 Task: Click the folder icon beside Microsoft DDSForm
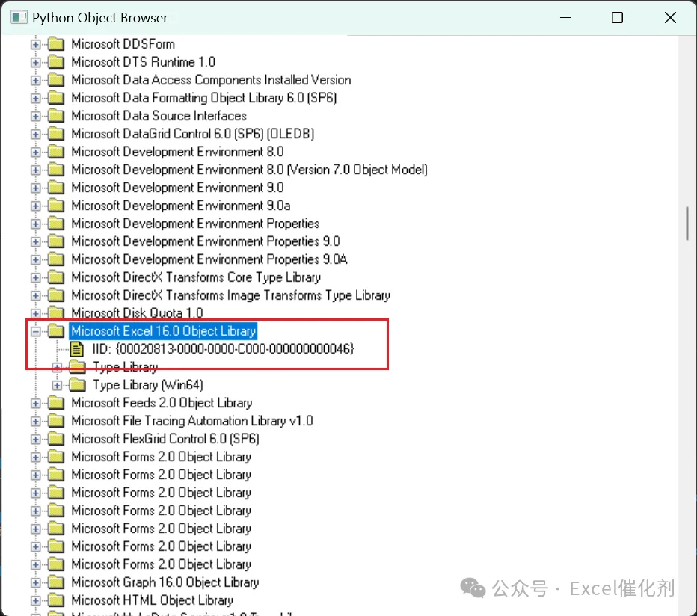(56, 44)
